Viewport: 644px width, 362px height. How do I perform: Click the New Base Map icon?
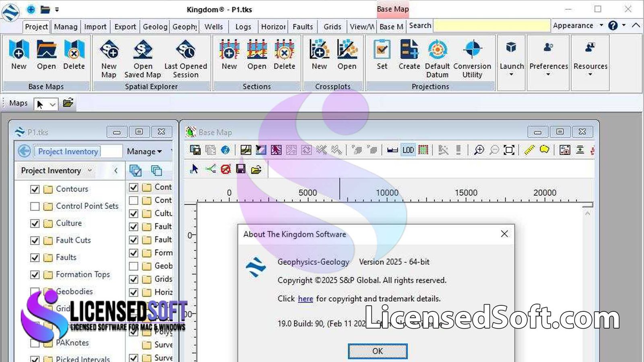[19, 50]
